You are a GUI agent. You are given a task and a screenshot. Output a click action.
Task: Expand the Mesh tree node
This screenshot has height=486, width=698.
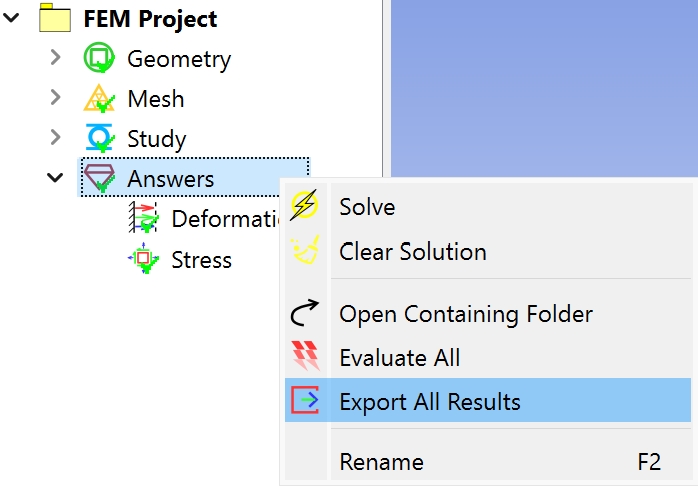(56, 97)
